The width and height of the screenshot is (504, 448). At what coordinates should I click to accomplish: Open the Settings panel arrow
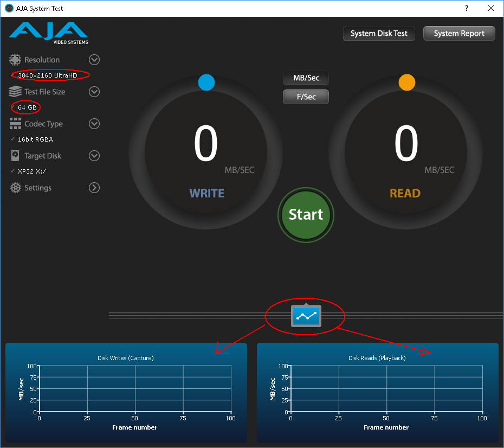(94, 188)
